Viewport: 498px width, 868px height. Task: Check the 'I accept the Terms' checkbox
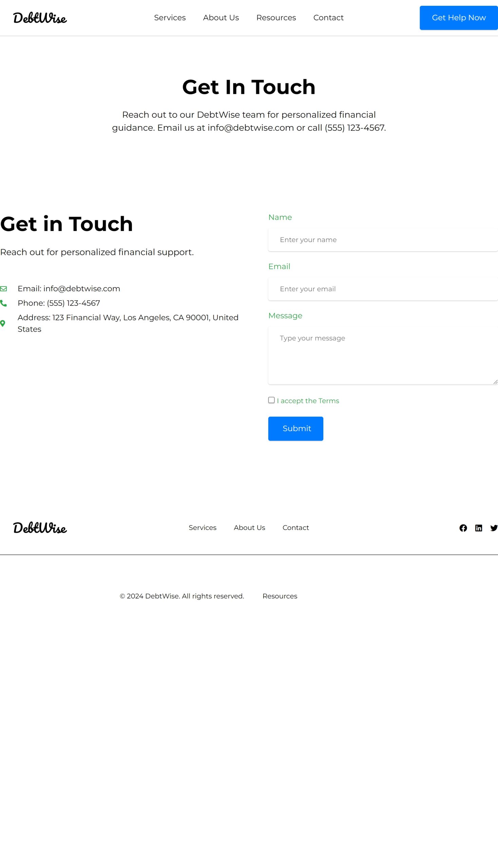coord(271,400)
